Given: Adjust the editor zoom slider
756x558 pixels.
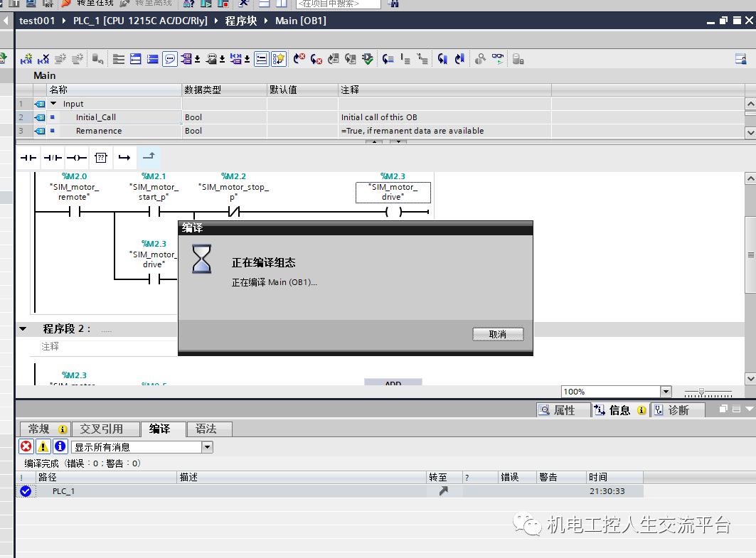Looking at the screenshot, I should coord(702,392).
